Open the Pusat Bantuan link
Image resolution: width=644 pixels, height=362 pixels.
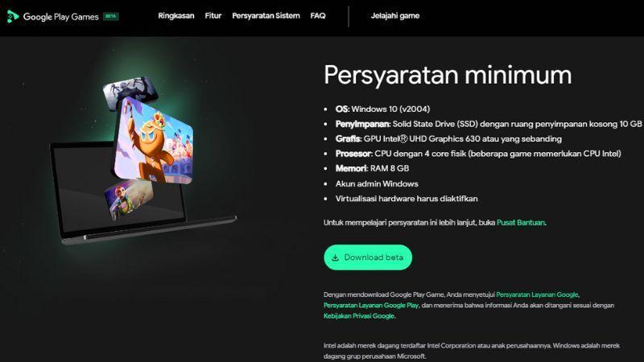pyautogui.click(x=520, y=223)
